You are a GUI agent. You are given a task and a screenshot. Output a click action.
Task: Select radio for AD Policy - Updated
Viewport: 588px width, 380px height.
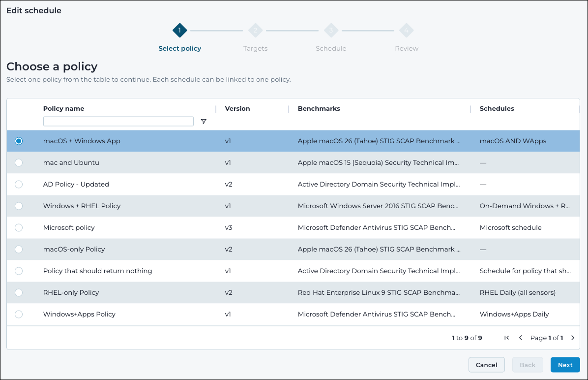coord(19,185)
